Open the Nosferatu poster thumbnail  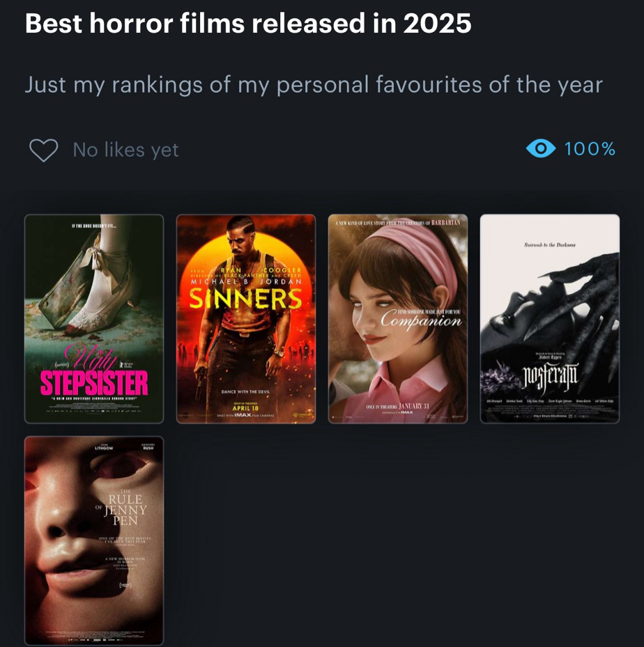click(550, 319)
